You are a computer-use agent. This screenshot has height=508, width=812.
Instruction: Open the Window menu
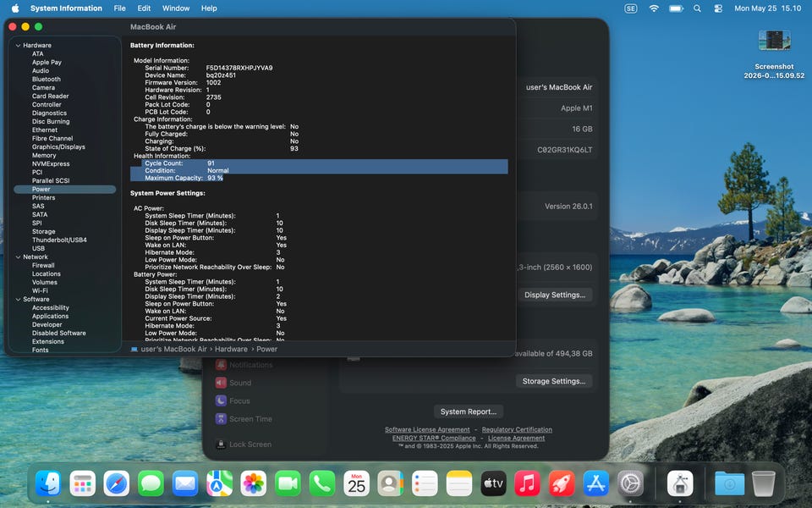point(176,8)
